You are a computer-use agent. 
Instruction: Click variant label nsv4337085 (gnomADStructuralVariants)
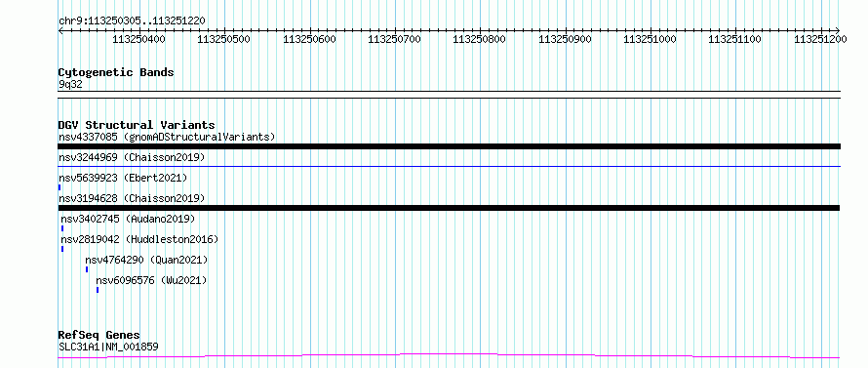click(167, 137)
